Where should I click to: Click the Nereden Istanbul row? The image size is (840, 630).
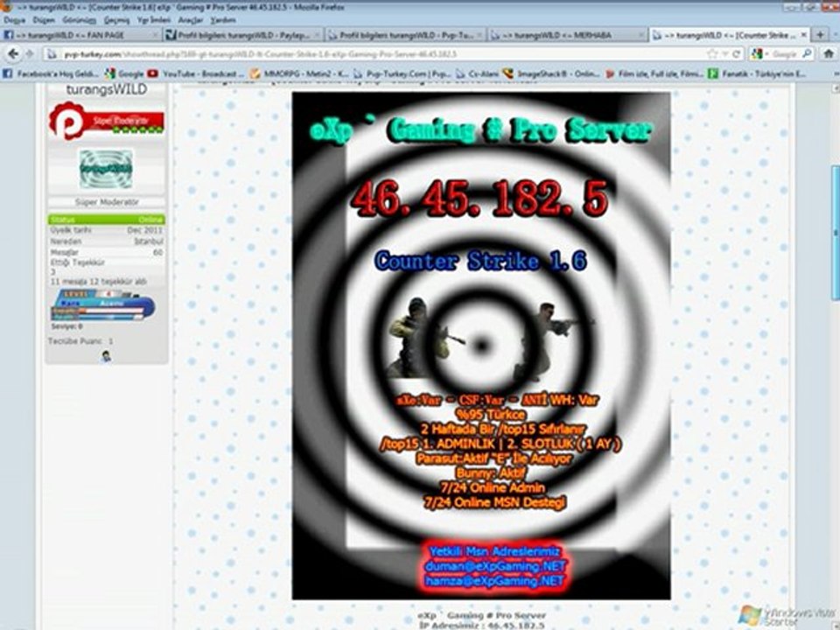tap(107, 241)
